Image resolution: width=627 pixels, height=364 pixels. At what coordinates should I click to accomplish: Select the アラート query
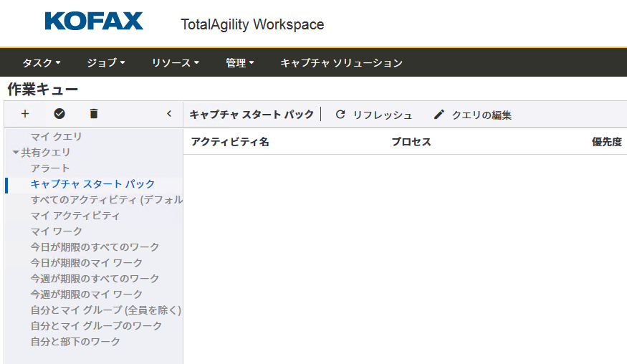coord(50,168)
